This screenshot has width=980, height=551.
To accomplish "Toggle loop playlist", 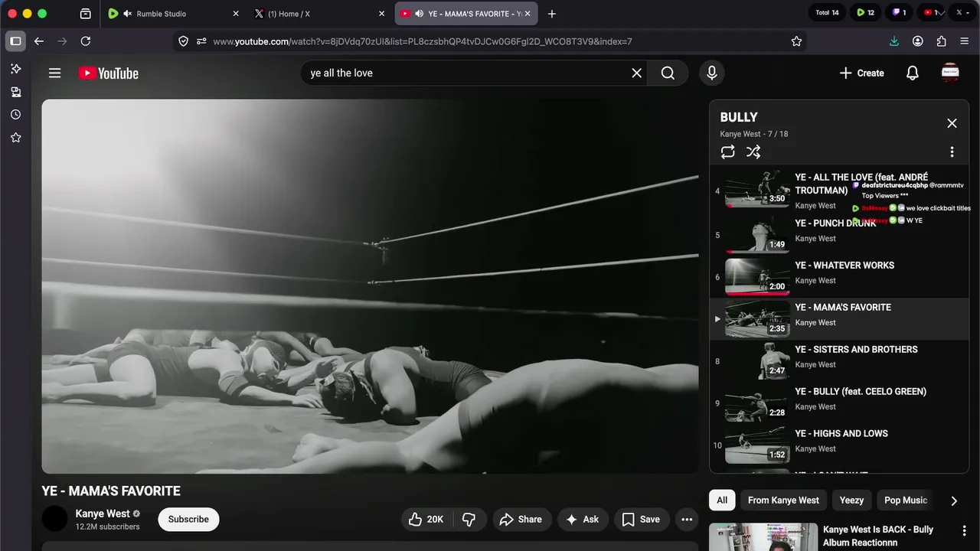I will pyautogui.click(x=727, y=152).
